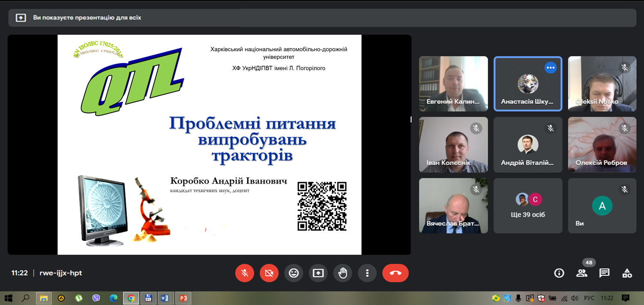Open more options three-dot menu

(367, 273)
